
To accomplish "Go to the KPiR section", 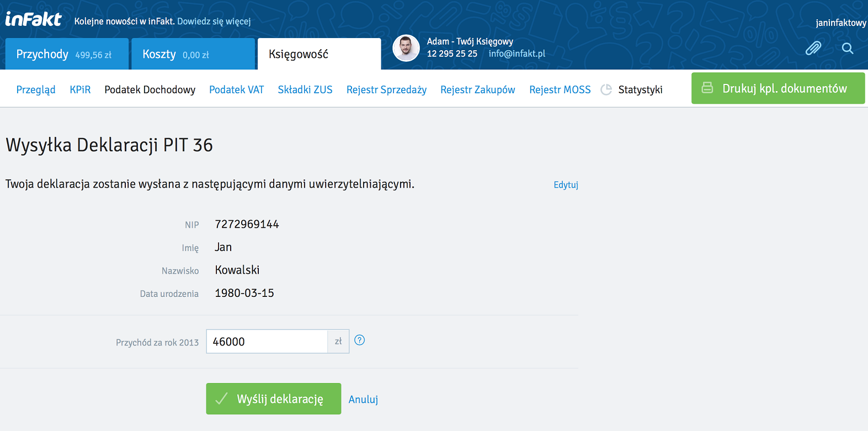I will pos(80,90).
